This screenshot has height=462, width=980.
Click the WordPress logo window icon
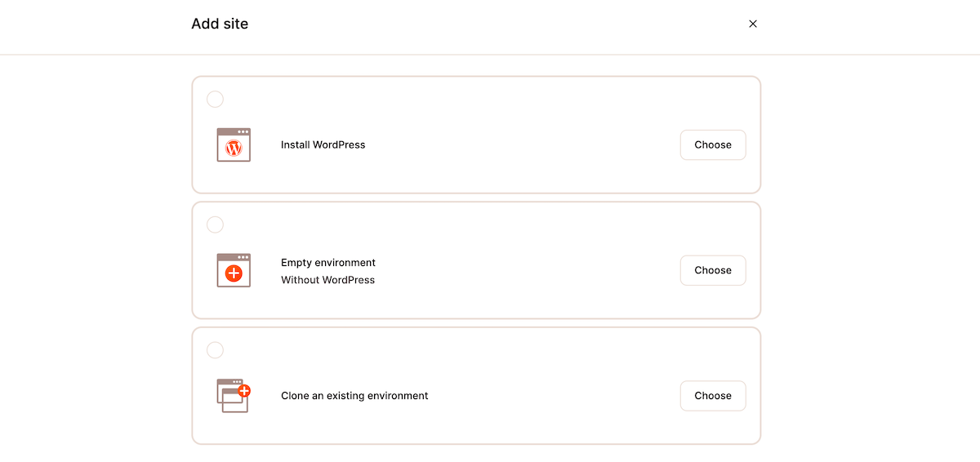tap(234, 144)
